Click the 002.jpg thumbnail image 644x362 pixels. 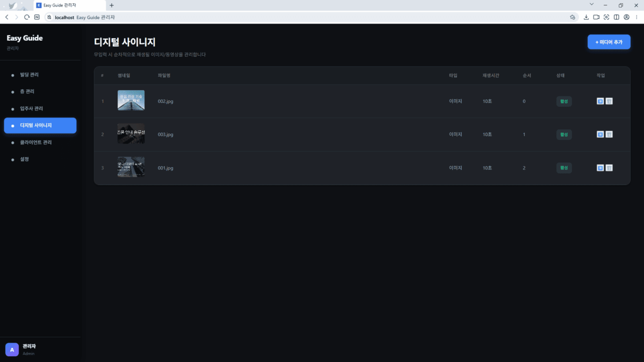(131, 101)
